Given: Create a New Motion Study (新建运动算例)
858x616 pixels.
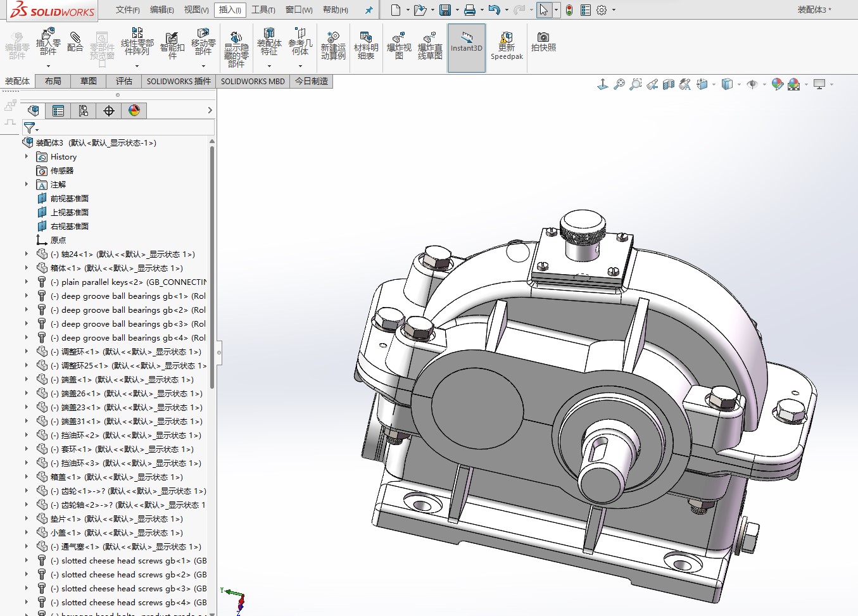Looking at the screenshot, I should coord(333,46).
